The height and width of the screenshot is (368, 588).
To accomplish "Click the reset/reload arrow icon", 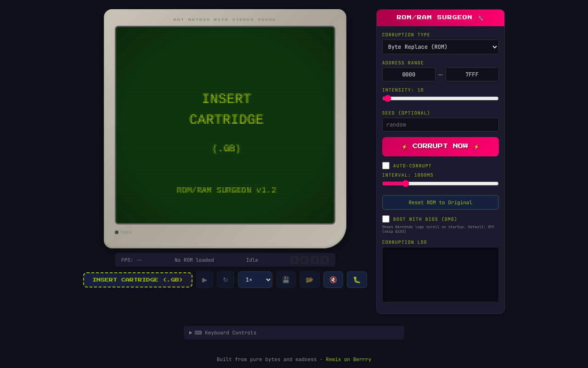I will tap(225, 280).
